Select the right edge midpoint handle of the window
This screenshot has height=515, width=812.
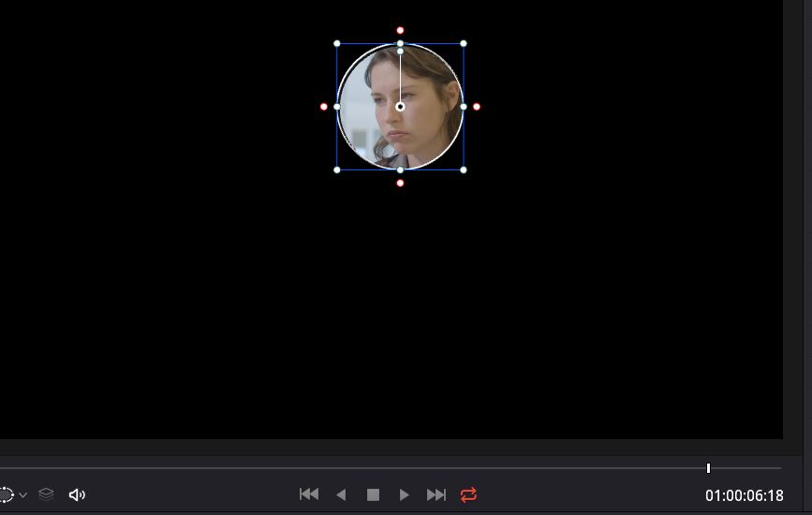tap(464, 107)
